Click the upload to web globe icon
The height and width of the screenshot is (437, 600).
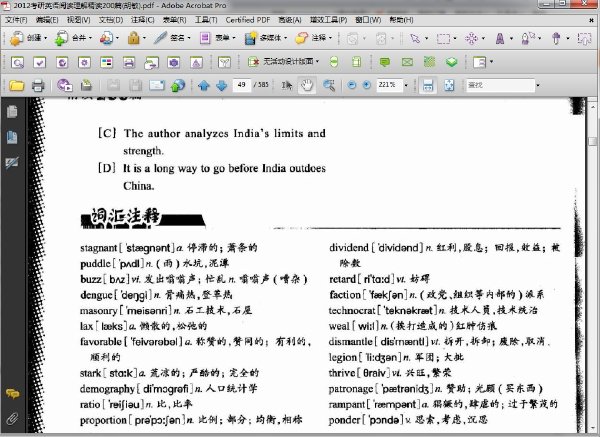pos(178,85)
